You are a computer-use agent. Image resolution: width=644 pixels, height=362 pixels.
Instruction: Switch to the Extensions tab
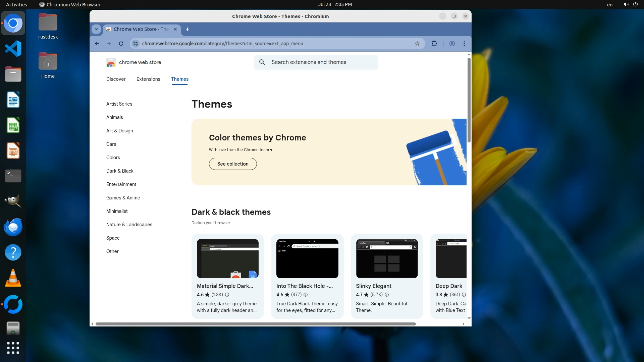point(148,79)
